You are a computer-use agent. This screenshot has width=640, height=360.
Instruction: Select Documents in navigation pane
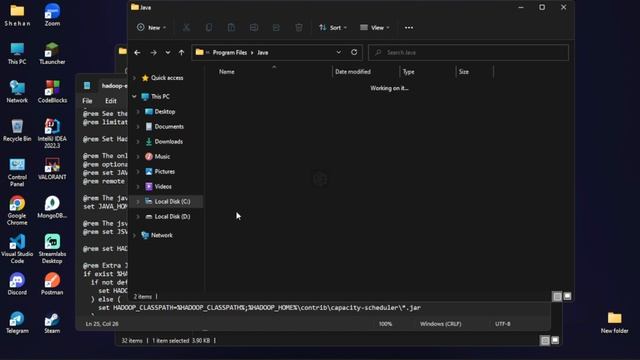[169, 127]
